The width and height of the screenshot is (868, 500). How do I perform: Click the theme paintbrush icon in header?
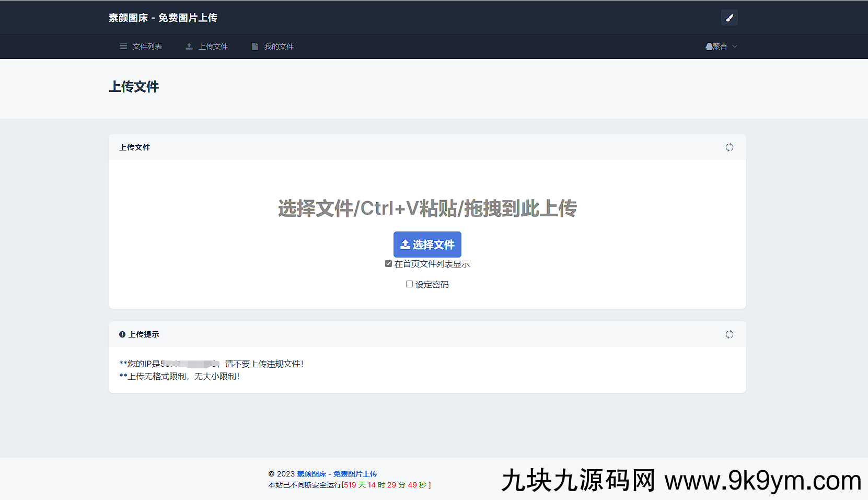(x=730, y=17)
